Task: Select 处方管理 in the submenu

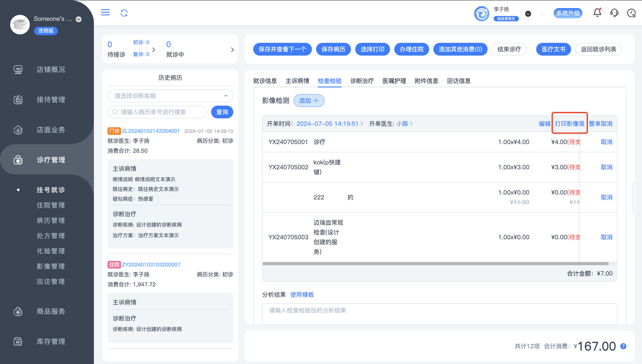Action: (x=51, y=236)
